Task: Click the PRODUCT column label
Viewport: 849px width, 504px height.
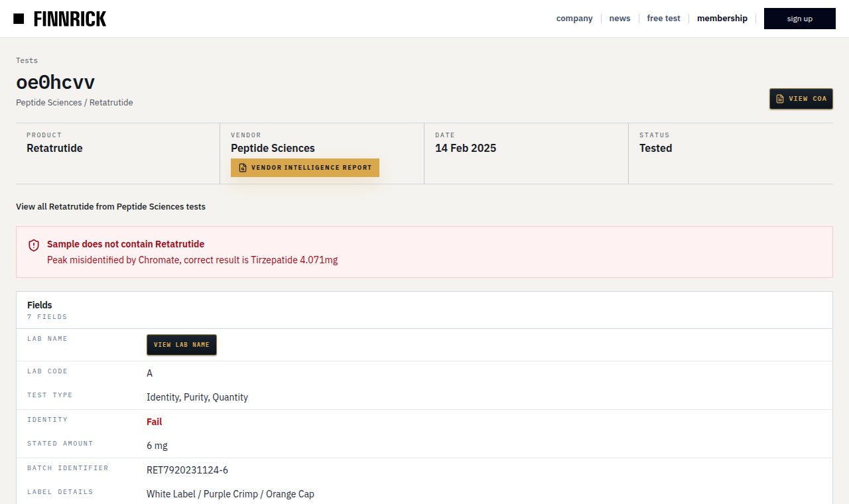Action: pos(44,135)
